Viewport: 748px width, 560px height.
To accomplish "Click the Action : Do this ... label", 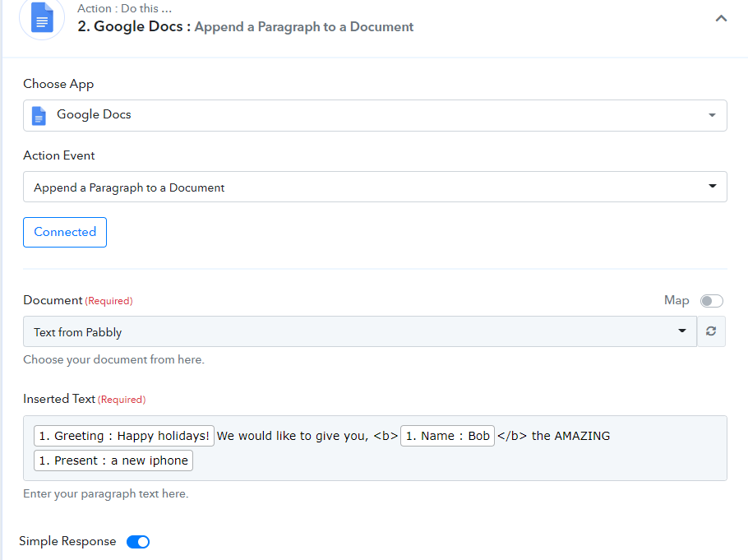I will click(124, 8).
